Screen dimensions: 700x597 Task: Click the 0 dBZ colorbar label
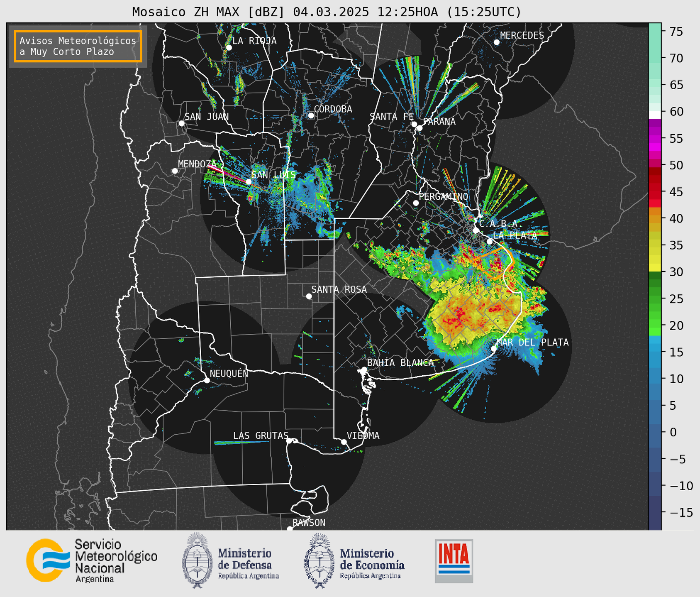pyautogui.click(x=673, y=432)
